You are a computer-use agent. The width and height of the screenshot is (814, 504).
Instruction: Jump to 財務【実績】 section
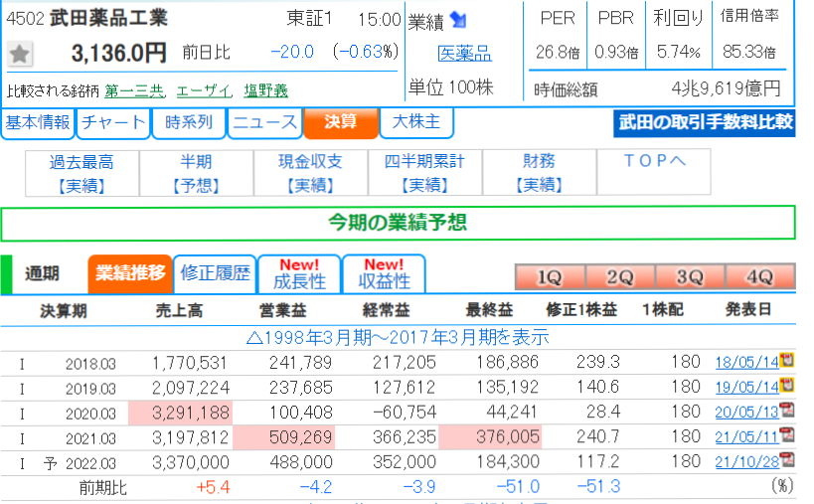tap(540, 173)
